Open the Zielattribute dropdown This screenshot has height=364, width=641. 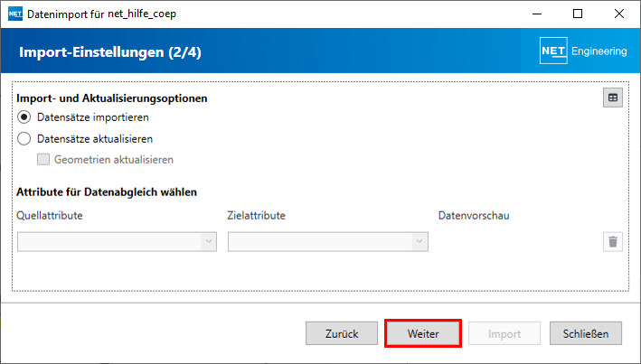[328, 242]
